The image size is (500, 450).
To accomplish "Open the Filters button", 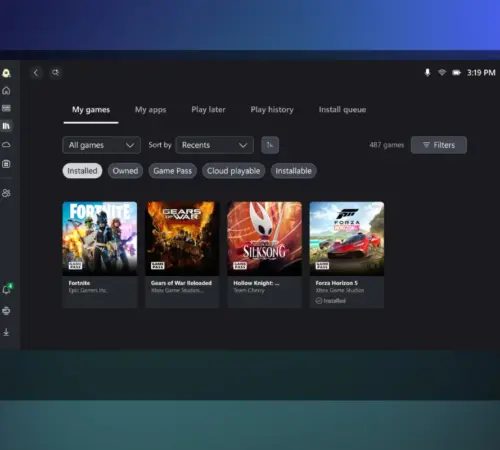I will point(439,145).
